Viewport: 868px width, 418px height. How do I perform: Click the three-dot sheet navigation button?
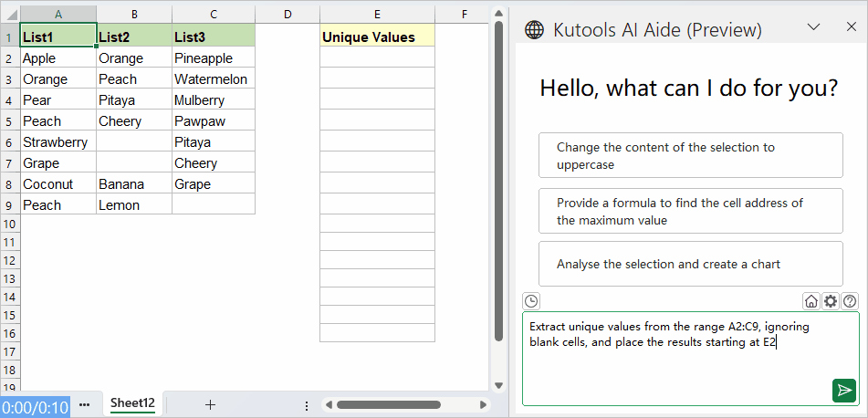coord(85,404)
